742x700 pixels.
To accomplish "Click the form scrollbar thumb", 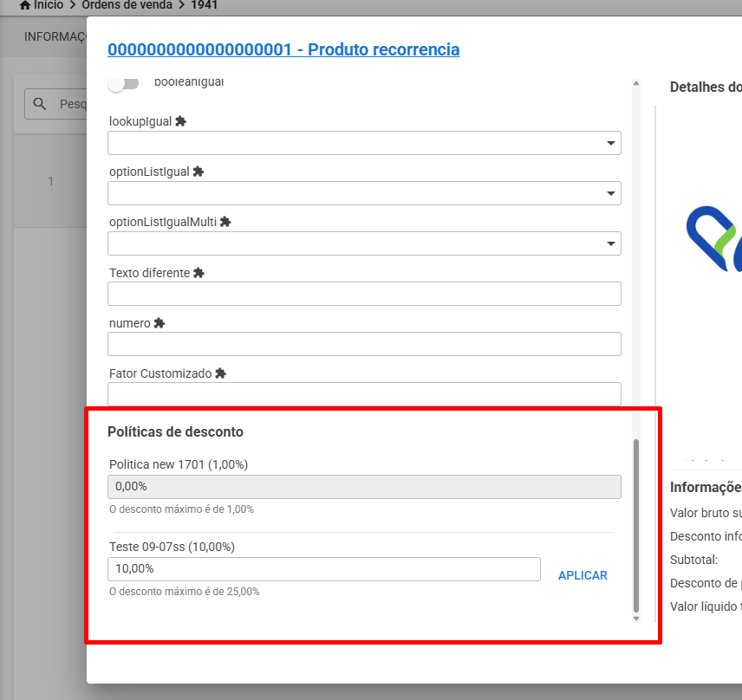I will coord(636,526).
